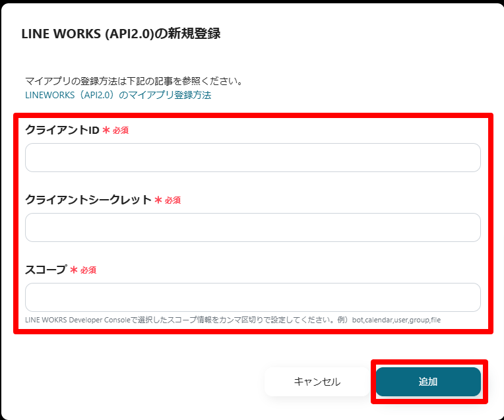Focus the クライアントID input field

pos(253,158)
